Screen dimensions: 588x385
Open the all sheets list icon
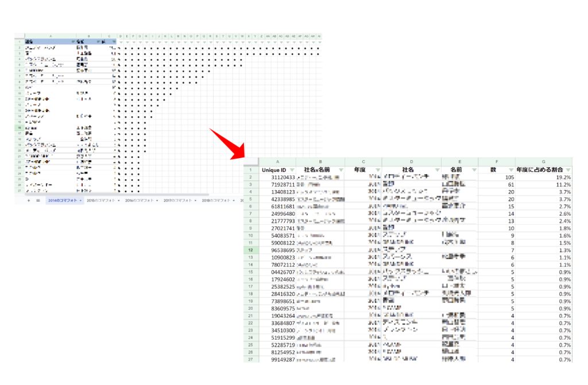click(x=38, y=201)
